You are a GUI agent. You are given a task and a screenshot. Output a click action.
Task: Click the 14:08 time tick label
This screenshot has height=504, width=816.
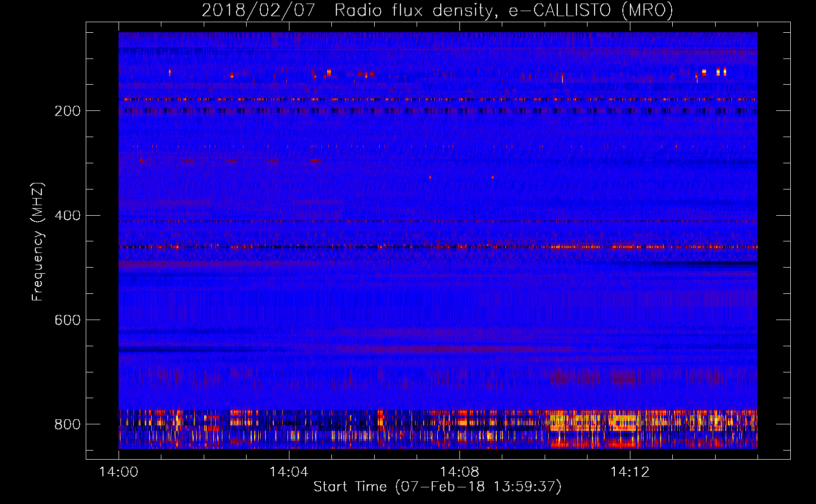459,472
